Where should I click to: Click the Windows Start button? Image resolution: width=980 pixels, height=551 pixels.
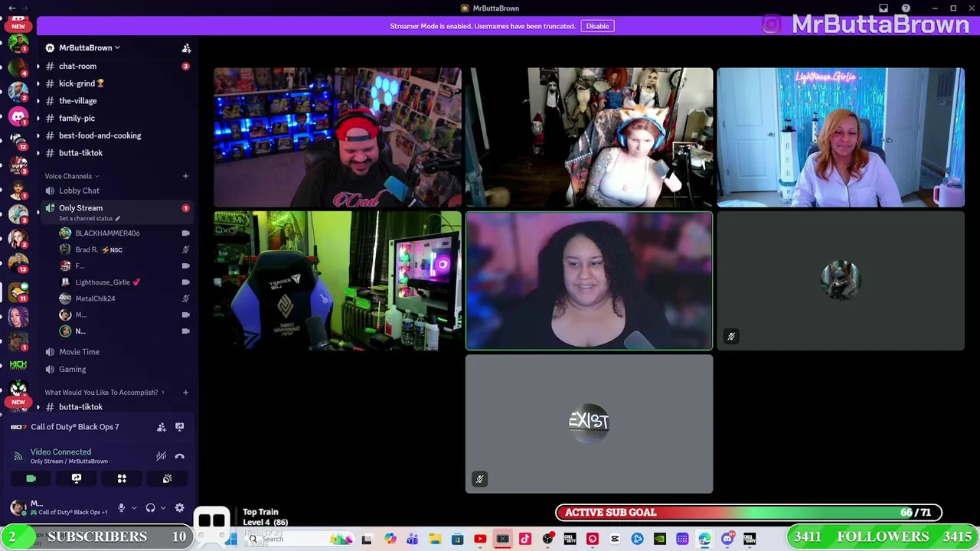point(231,539)
